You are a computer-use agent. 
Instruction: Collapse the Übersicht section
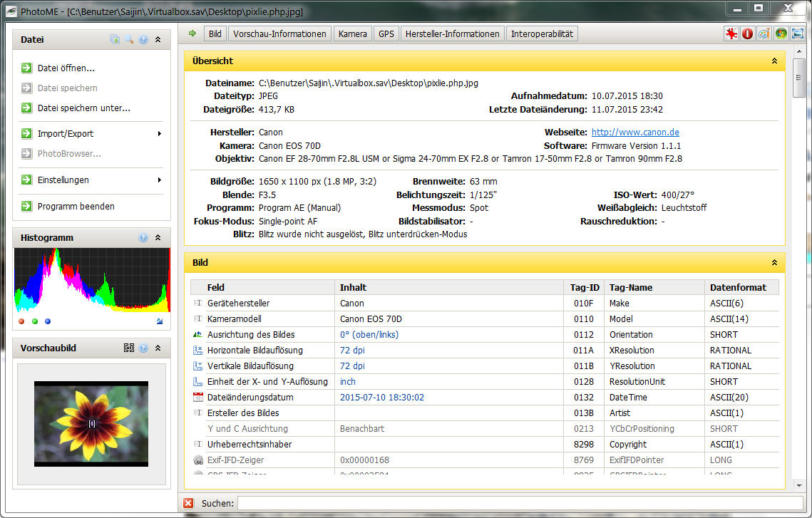tap(774, 61)
